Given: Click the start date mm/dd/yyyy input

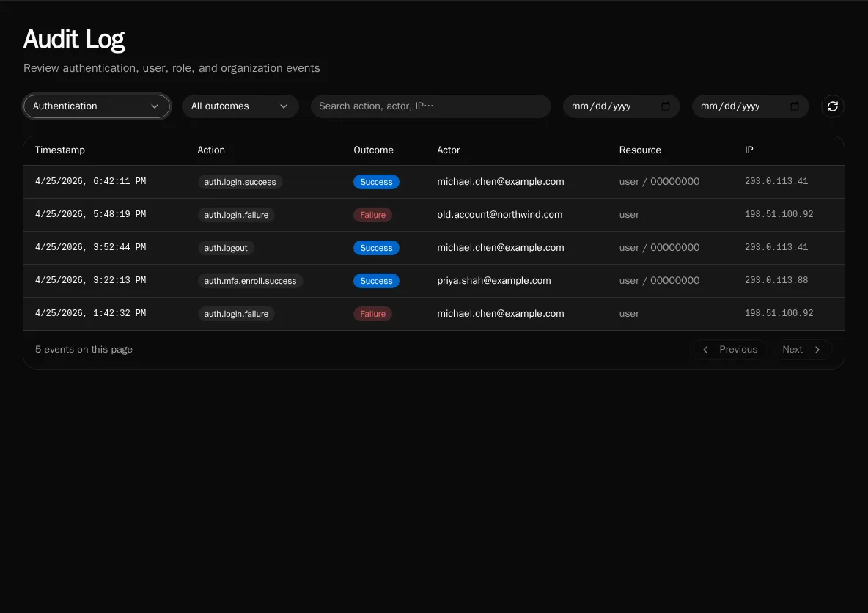Looking at the screenshot, I should [x=621, y=106].
